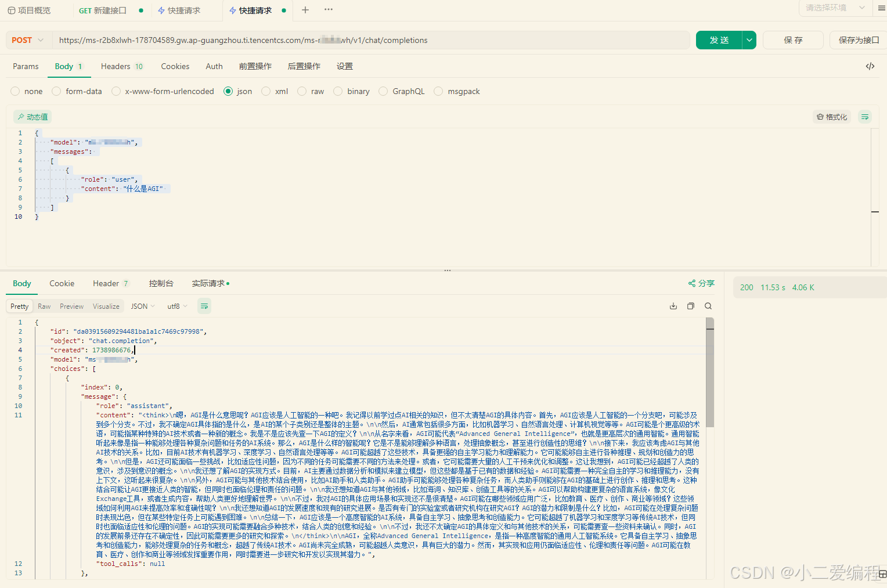Click the 200 status code text
The height and width of the screenshot is (588, 887).
[x=747, y=287]
